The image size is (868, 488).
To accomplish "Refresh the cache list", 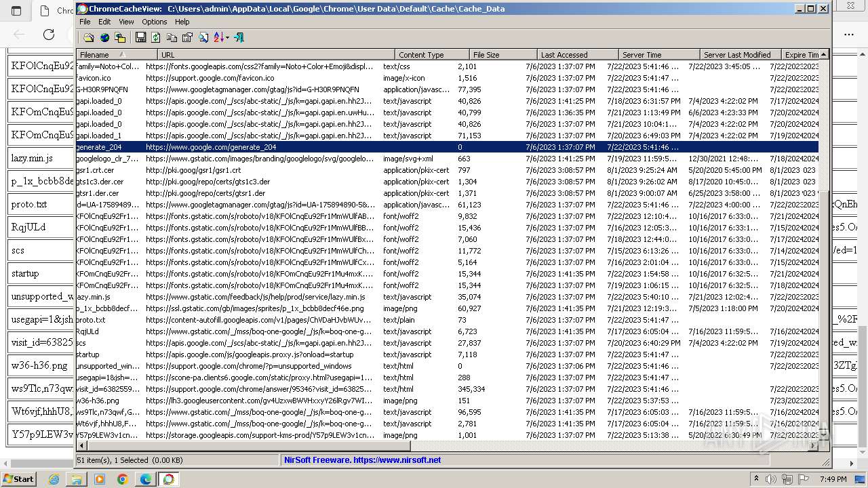I will tap(156, 38).
